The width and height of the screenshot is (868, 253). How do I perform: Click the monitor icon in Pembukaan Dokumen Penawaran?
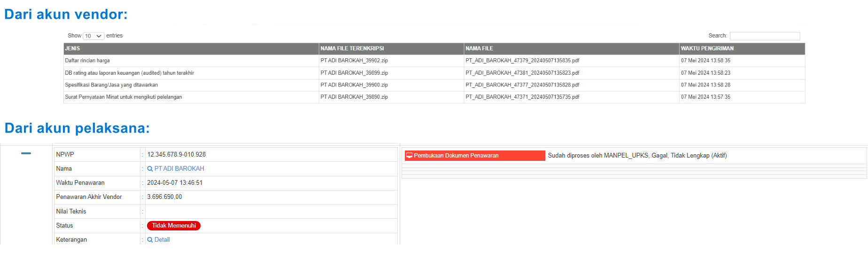coord(409,156)
